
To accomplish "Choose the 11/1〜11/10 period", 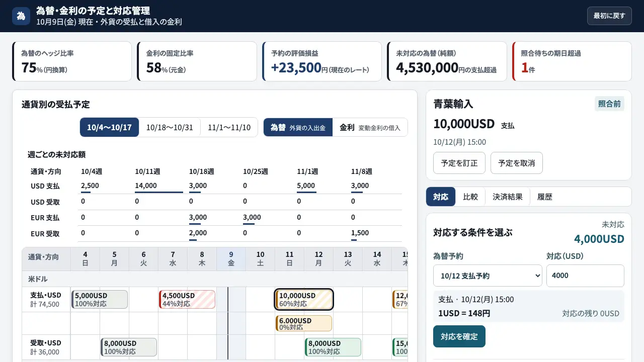I will click(x=229, y=127).
